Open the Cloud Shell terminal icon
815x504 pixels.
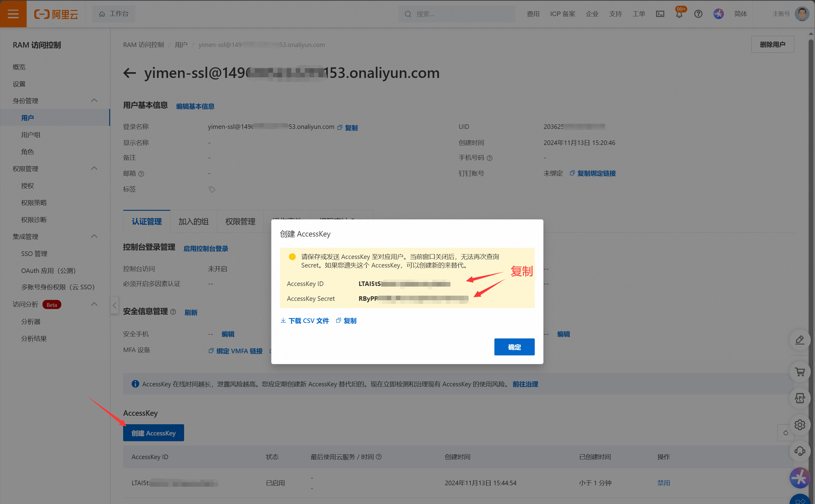coord(660,14)
